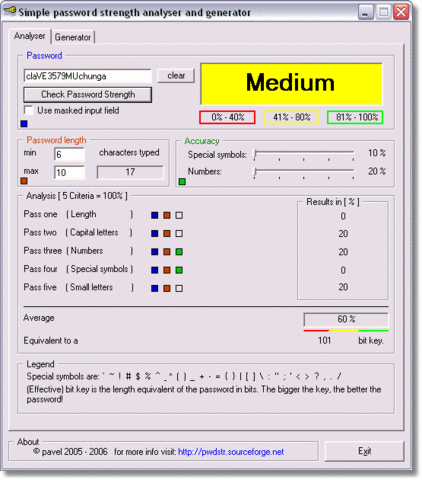Select the Analyser tab
Image resolution: width=422 pixels, height=480 pixels.
pos(29,36)
